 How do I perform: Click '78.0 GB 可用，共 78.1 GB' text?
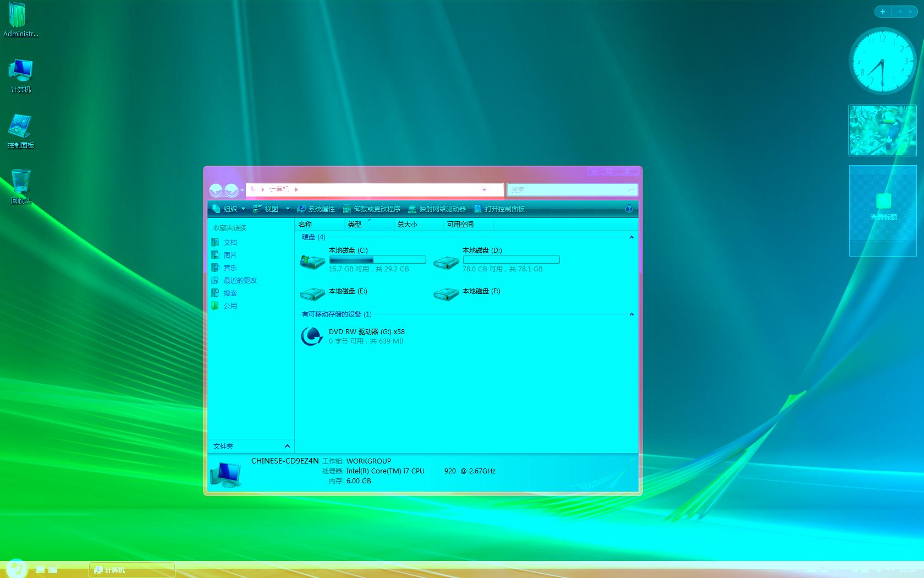pyautogui.click(x=503, y=269)
